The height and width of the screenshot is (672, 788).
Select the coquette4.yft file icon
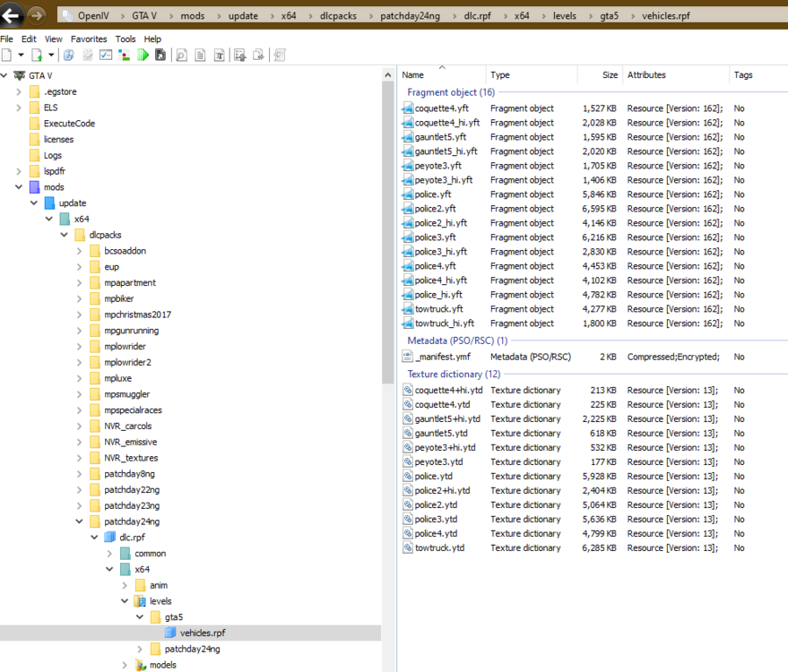408,108
